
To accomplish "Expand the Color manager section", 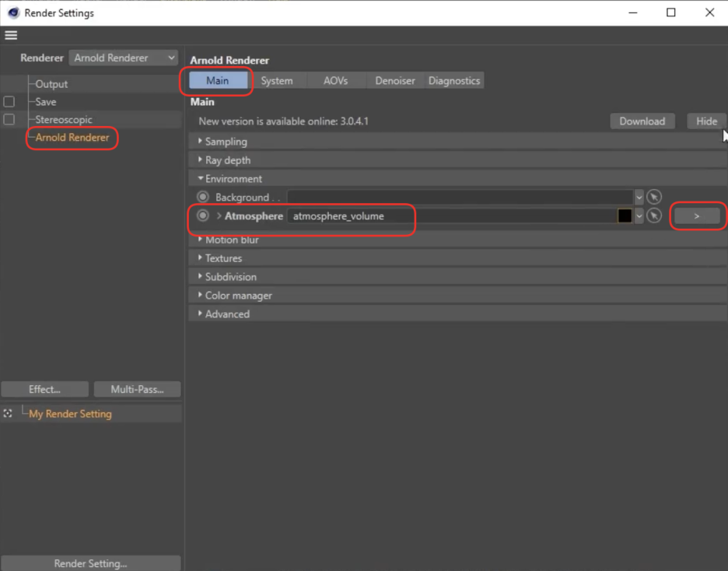I will 200,295.
